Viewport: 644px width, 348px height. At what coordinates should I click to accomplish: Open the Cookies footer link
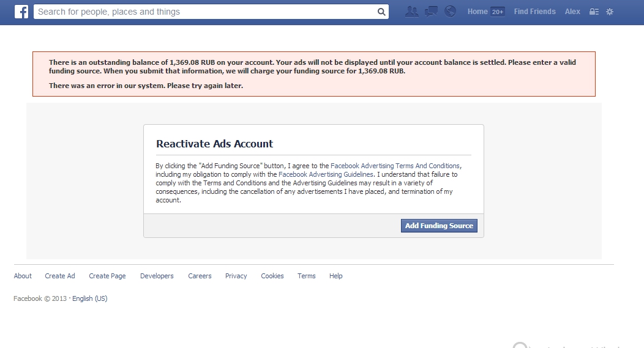click(x=272, y=276)
